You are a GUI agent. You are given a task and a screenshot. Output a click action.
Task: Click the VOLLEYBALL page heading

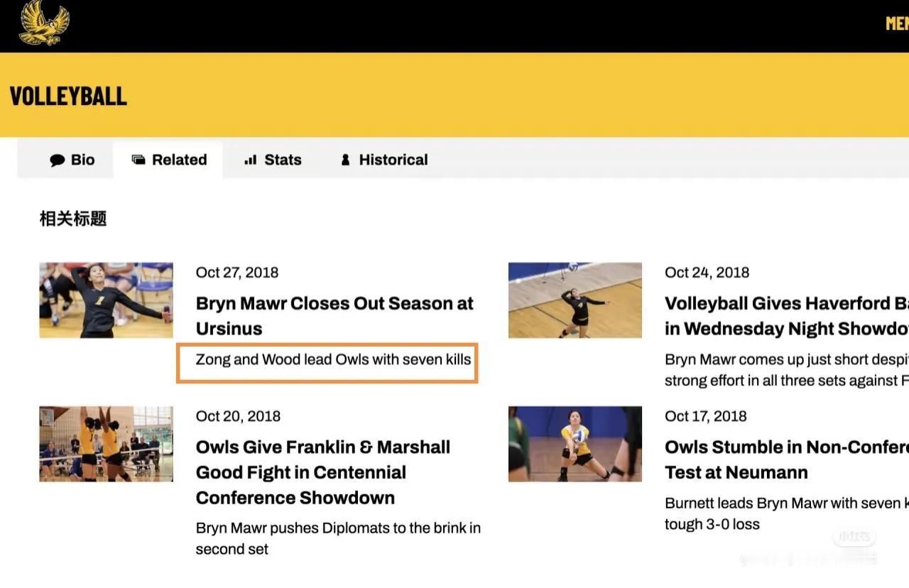click(x=68, y=96)
